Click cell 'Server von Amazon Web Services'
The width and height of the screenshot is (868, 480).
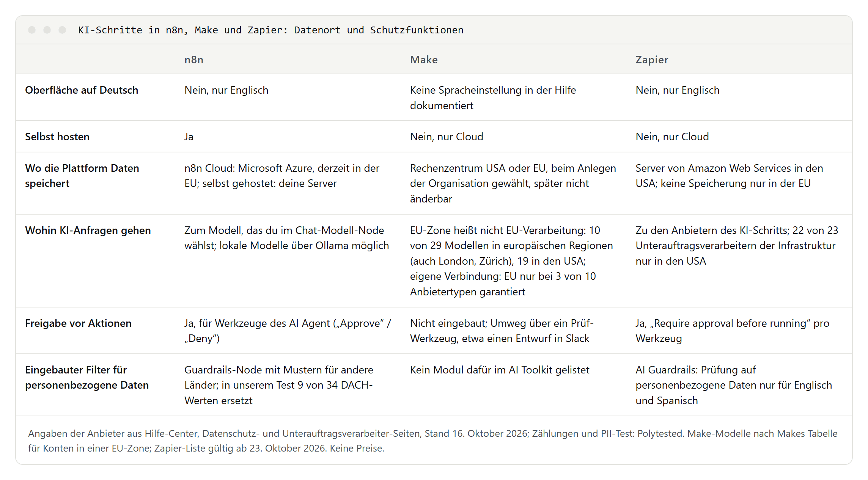pos(729,176)
